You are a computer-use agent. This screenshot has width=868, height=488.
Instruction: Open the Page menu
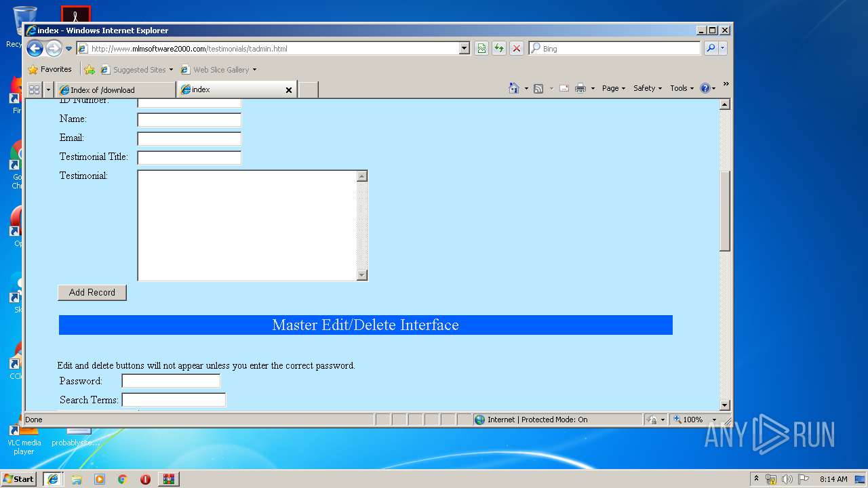[614, 88]
